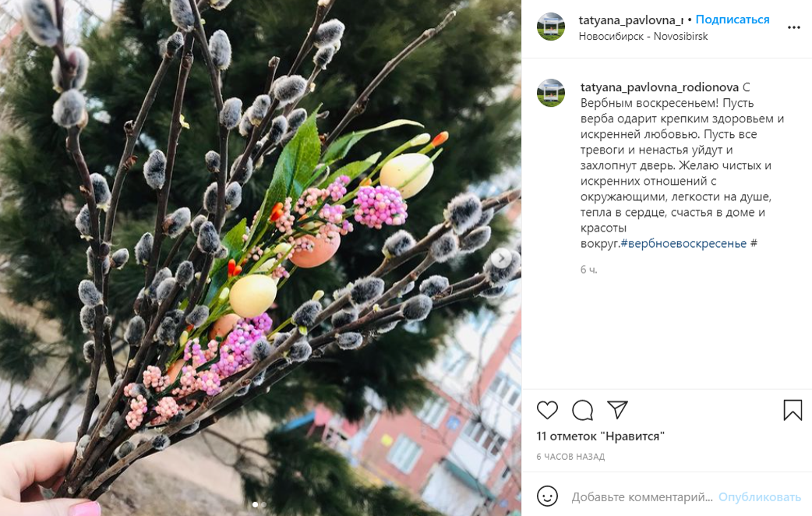This screenshot has height=516, width=812.
Task: Open tatyana_pavlovna_rodionova caption username
Action: click(x=659, y=87)
